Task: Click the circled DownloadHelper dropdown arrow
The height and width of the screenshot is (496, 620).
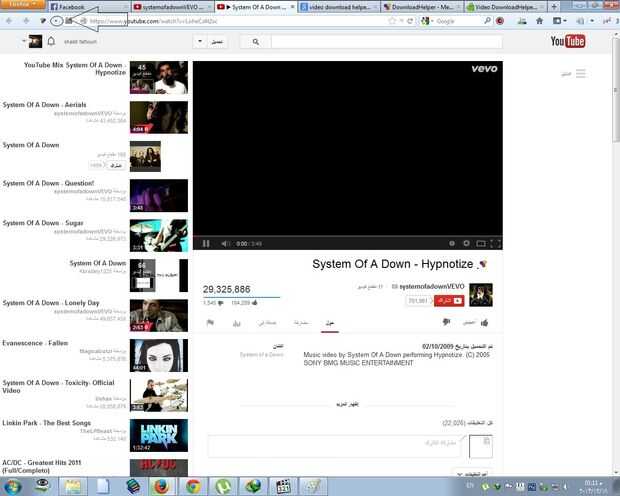Action: (57, 21)
